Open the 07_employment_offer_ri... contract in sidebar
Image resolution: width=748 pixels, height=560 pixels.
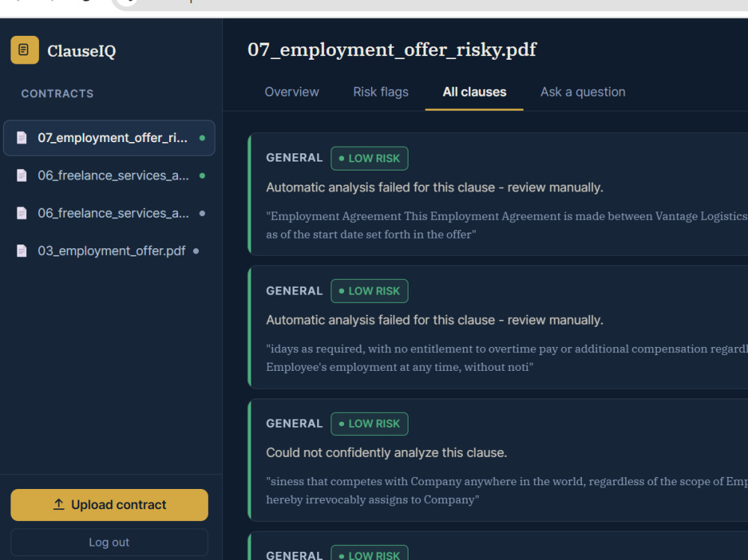[x=109, y=138]
